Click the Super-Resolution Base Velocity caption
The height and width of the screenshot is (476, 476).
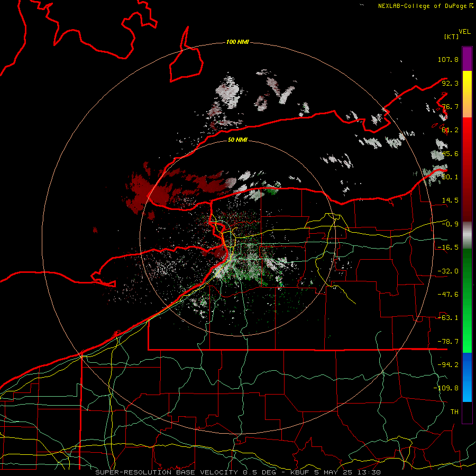[x=237, y=472]
